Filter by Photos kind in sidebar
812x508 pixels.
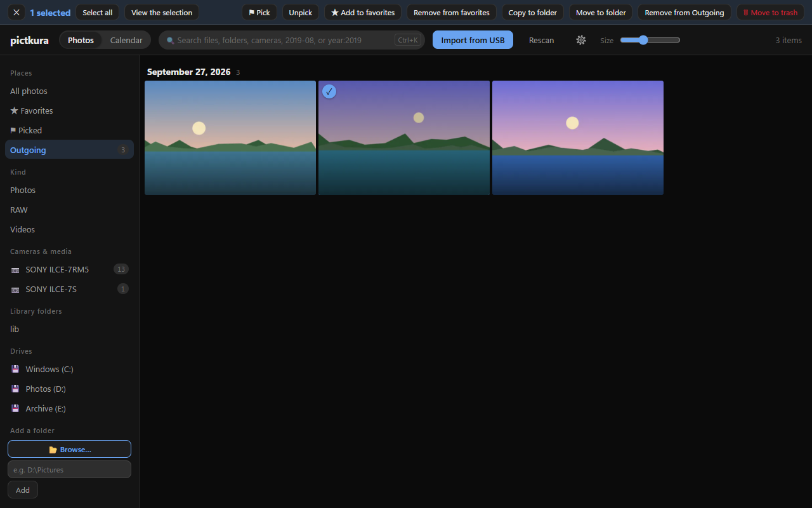tap(69, 190)
